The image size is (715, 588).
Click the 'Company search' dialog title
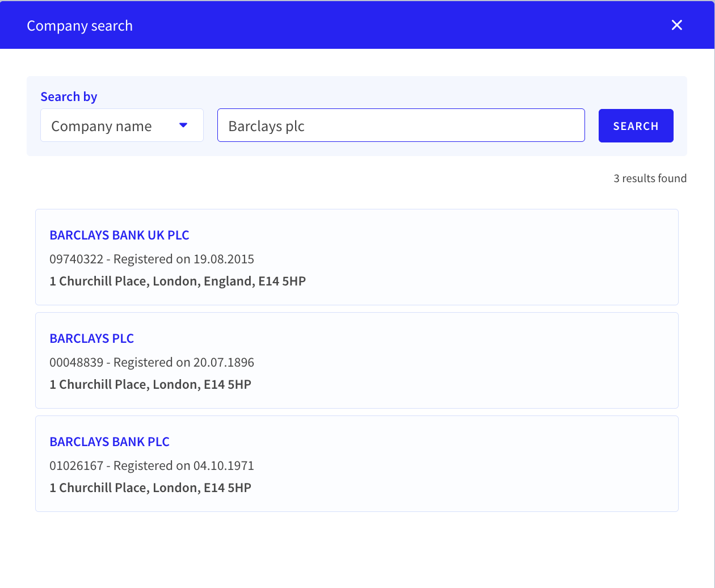point(79,26)
